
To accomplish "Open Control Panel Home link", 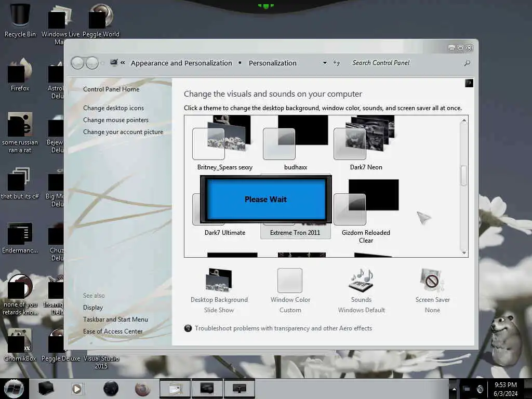I will (111, 89).
